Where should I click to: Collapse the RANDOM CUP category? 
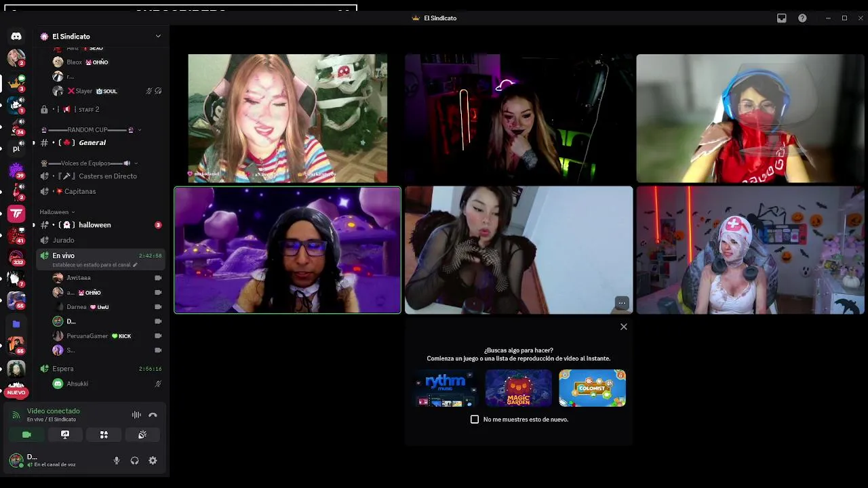tap(92, 129)
